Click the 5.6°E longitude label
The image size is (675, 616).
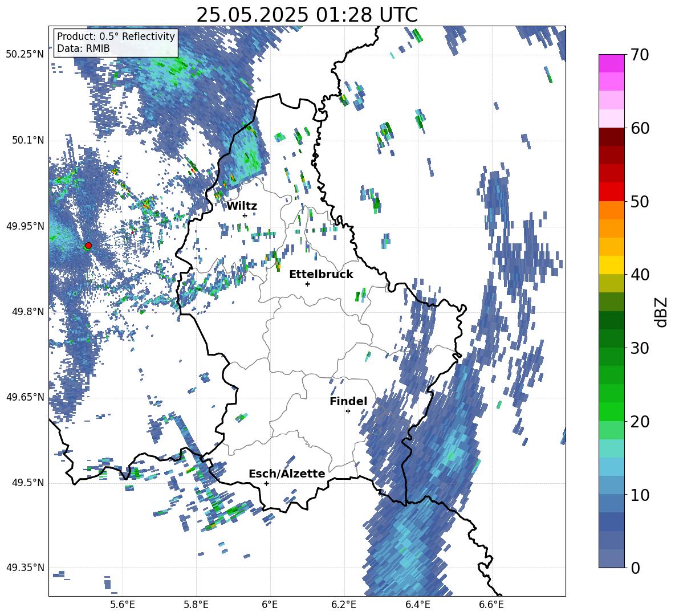[122, 605]
